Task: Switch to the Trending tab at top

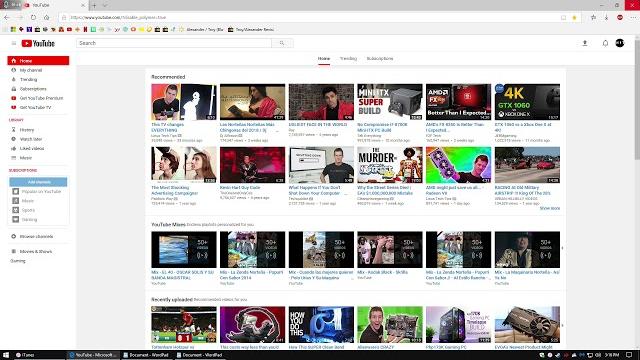Action: point(348,59)
